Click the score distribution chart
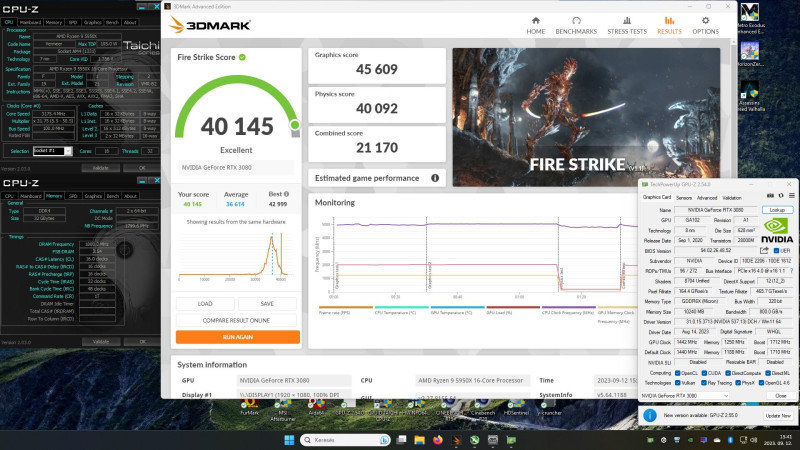The image size is (800, 450). [x=236, y=255]
